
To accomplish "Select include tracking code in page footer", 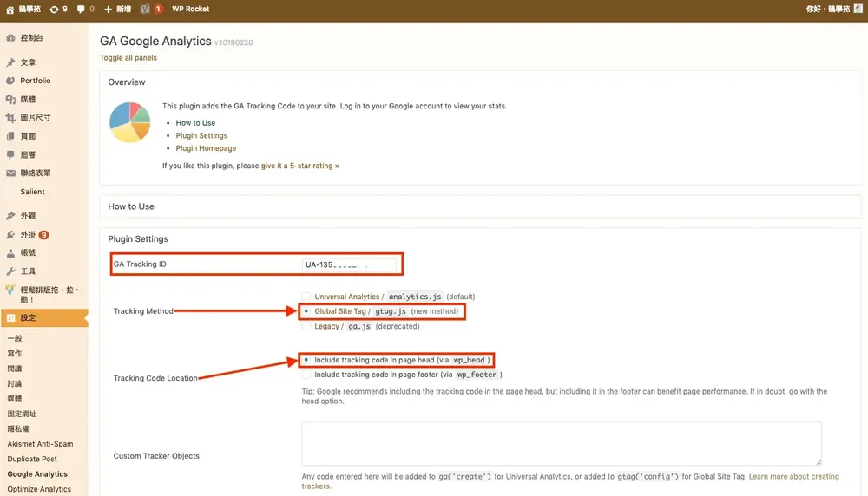I will click(x=306, y=375).
